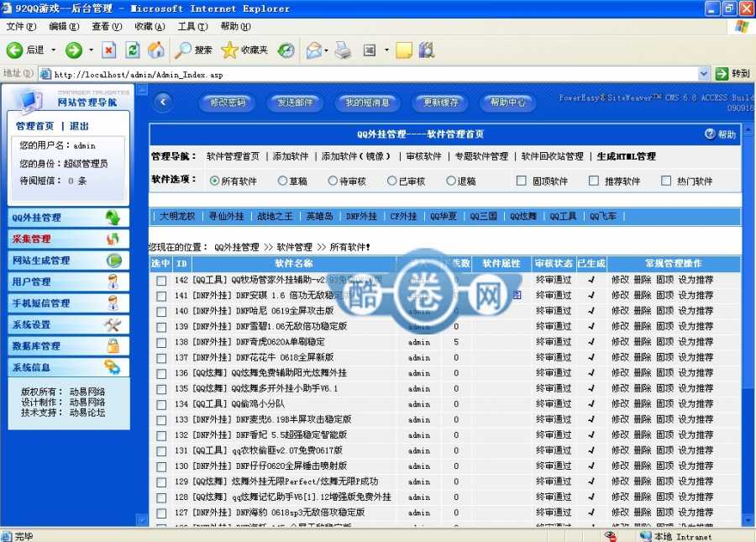Click the Refresh page icon
The width and height of the screenshot is (756, 542).
pyautogui.click(x=133, y=50)
